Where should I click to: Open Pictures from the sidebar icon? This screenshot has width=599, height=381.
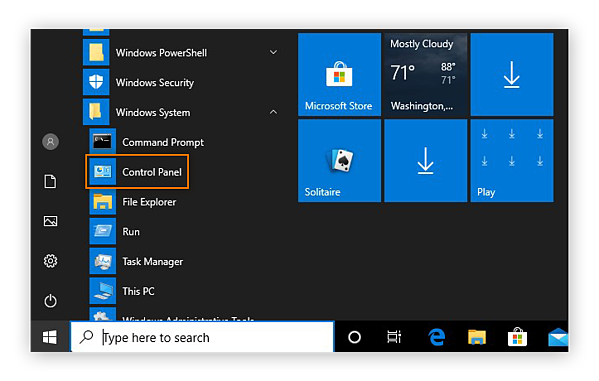click(50, 221)
